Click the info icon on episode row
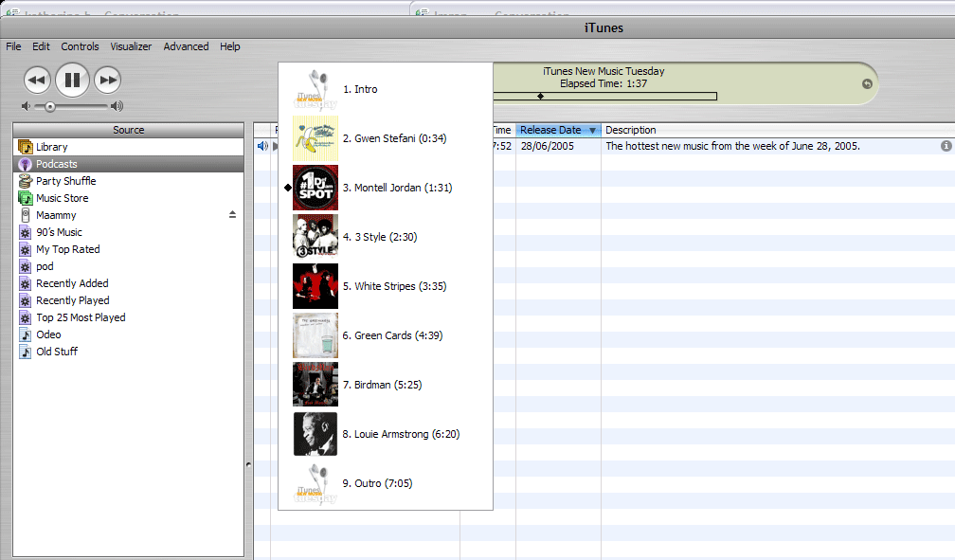This screenshot has height=560, width=955. coord(946,146)
